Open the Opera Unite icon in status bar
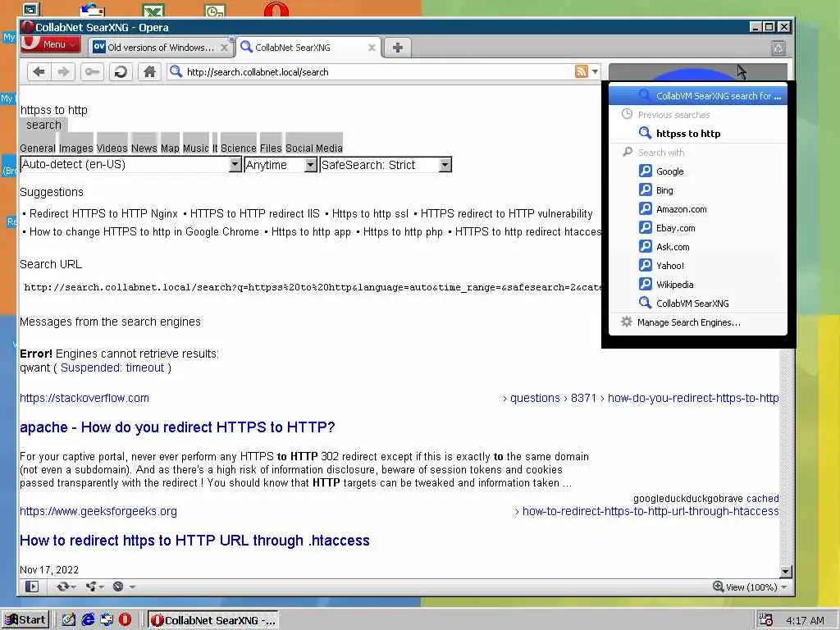 point(91,587)
